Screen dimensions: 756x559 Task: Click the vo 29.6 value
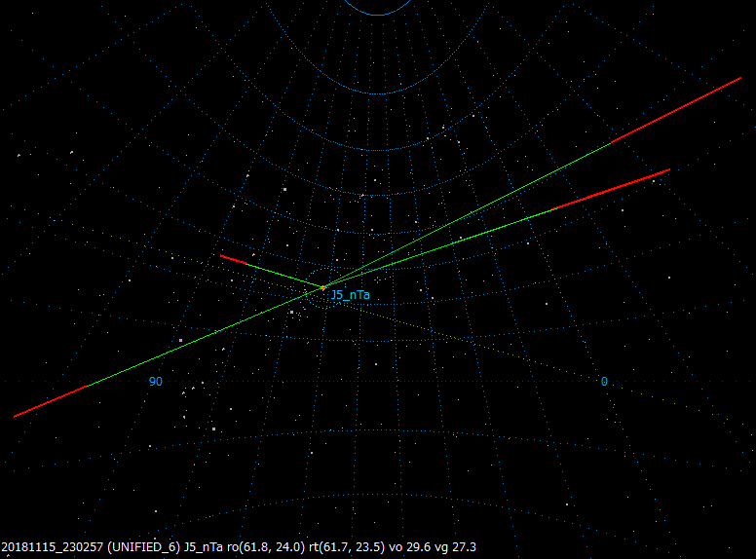click(x=410, y=547)
